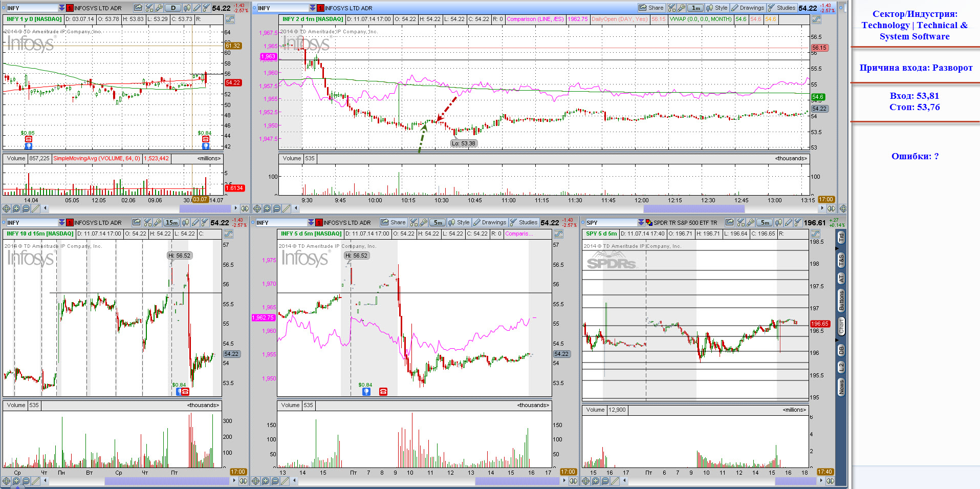This screenshot has height=489, width=980.
Task: Open wrench settings on INFY 5m chart
Action: [423, 222]
